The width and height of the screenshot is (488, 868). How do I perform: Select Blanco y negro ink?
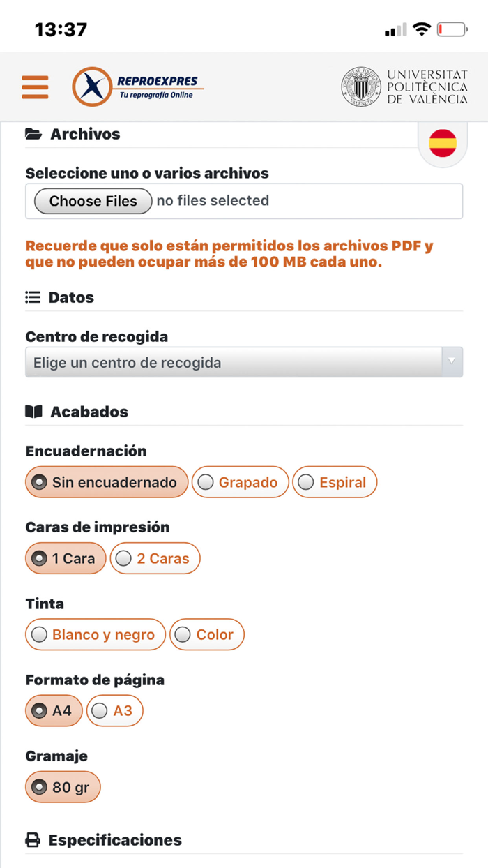click(x=95, y=634)
